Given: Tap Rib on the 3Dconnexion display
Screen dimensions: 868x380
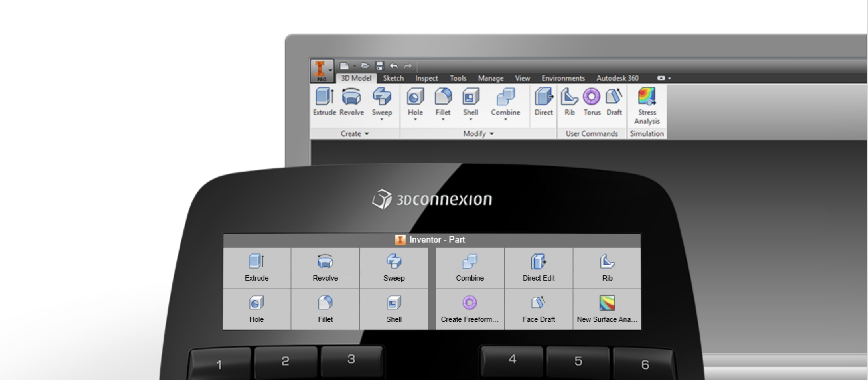Looking at the screenshot, I should coord(607,268).
